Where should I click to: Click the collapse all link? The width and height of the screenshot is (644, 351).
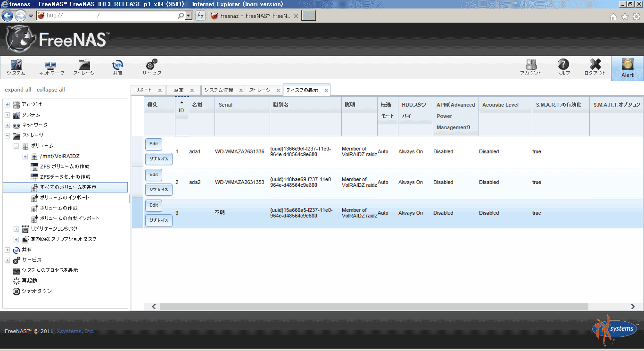(51, 90)
